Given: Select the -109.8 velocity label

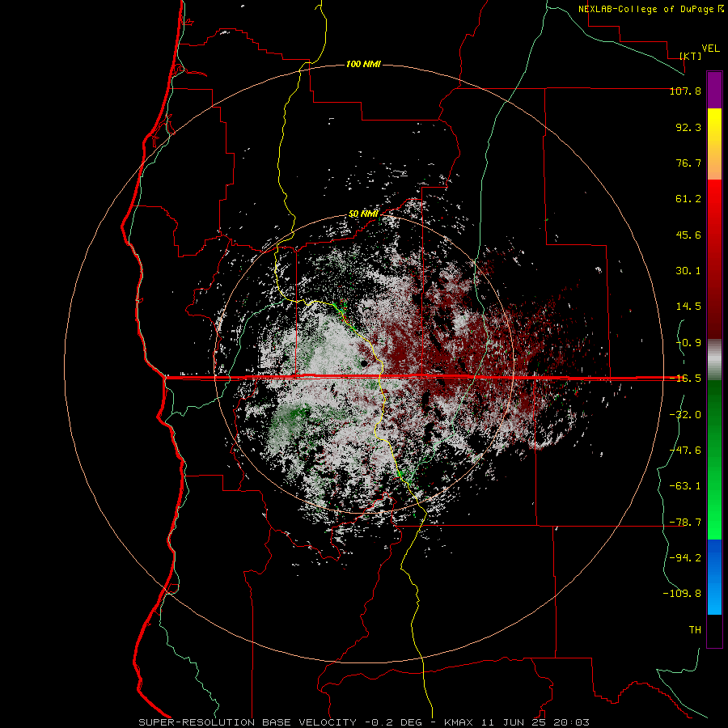Looking at the screenshot, I should [x=682, y=594].
